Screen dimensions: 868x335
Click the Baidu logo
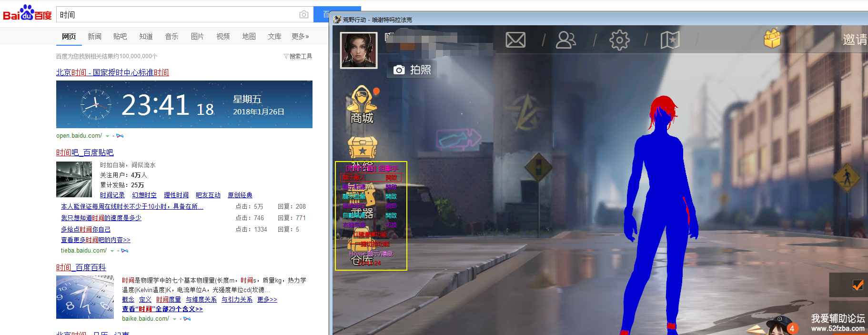coord(27,13)
